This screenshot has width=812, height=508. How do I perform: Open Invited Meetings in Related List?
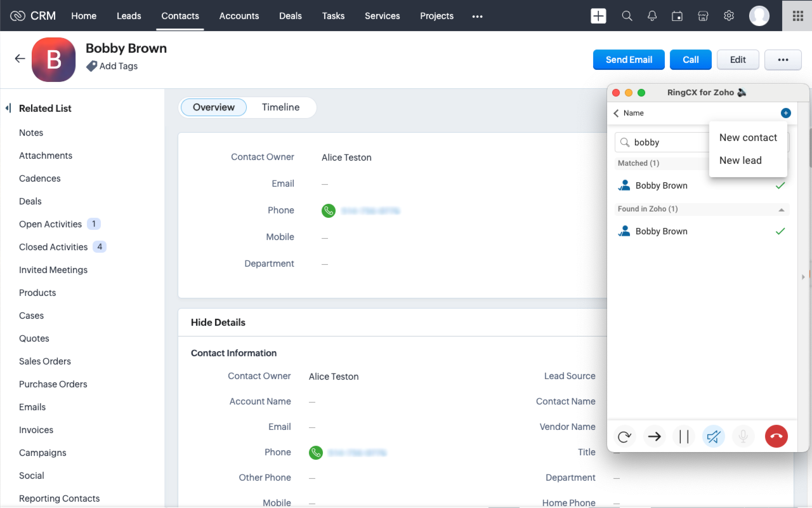tap(53, 270)
